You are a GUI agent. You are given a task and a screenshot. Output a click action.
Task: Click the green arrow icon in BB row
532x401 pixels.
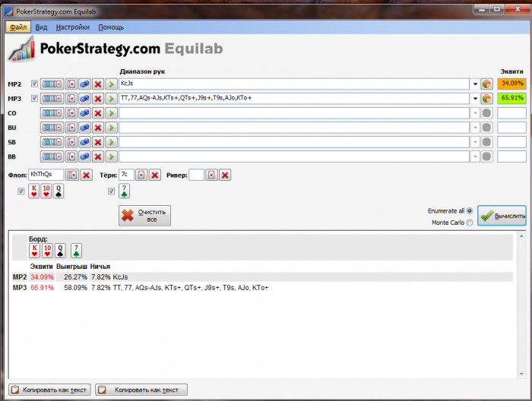[111, 156]
